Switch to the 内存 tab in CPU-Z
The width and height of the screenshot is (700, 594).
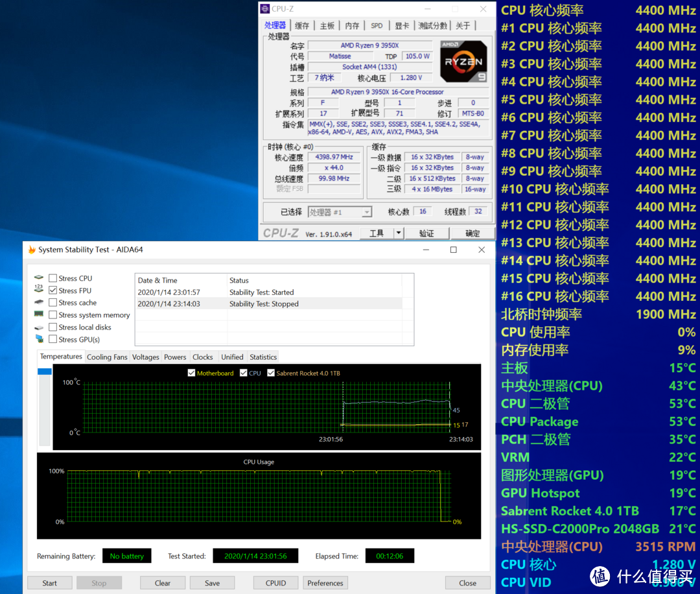pos(352,25)
